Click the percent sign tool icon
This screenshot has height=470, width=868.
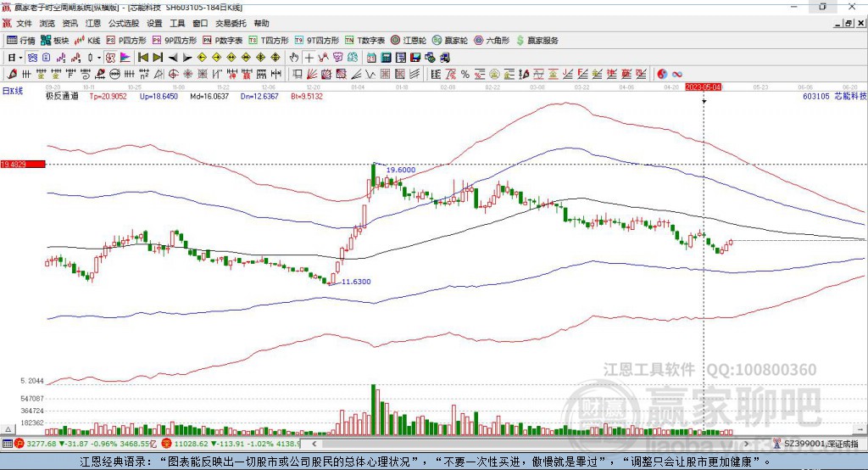465,75
